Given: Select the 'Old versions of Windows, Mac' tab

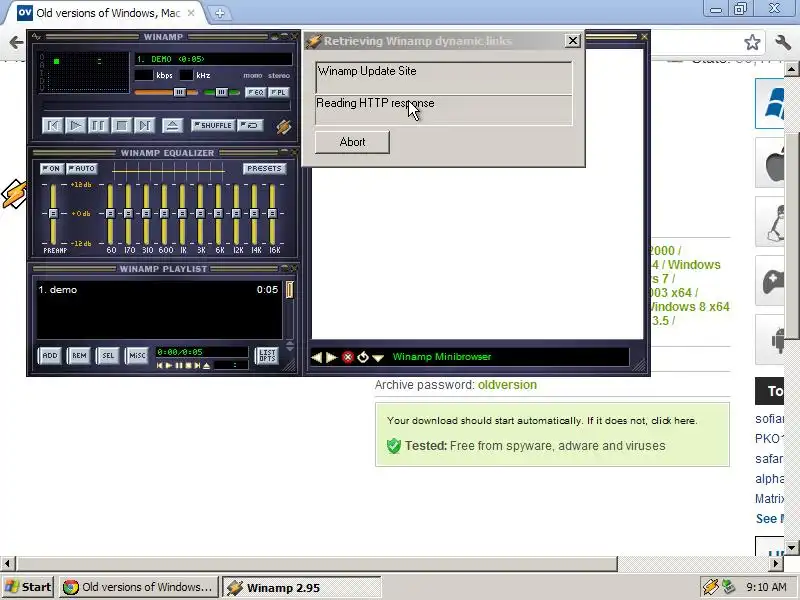Looking at the screenshot, I should point(106,13).
